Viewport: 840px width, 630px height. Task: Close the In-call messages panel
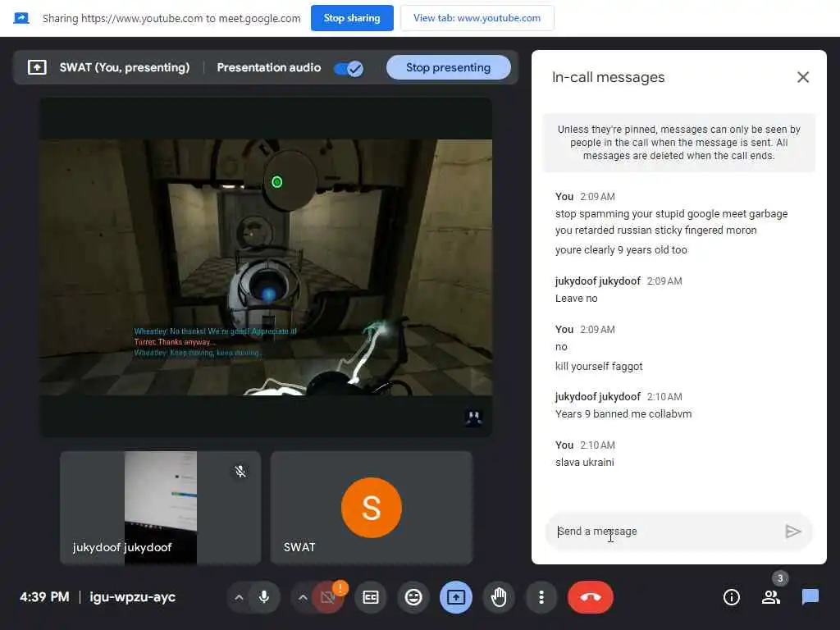tap(802, 77)
